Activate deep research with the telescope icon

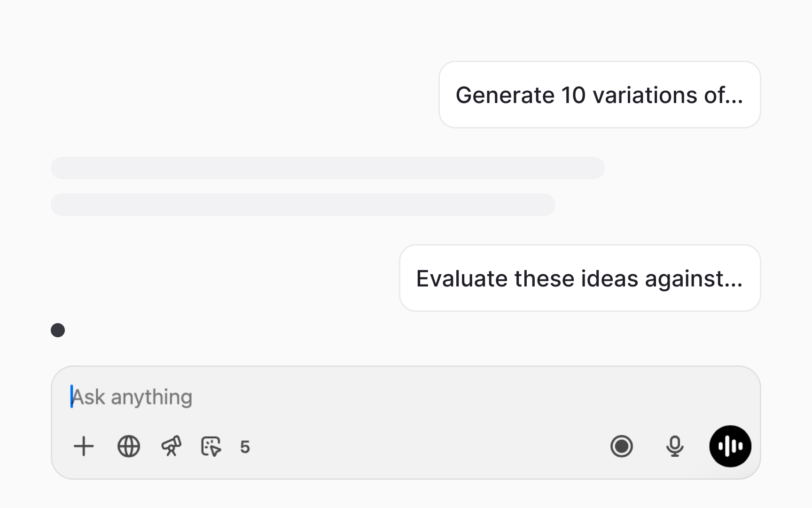coord(170,446)
